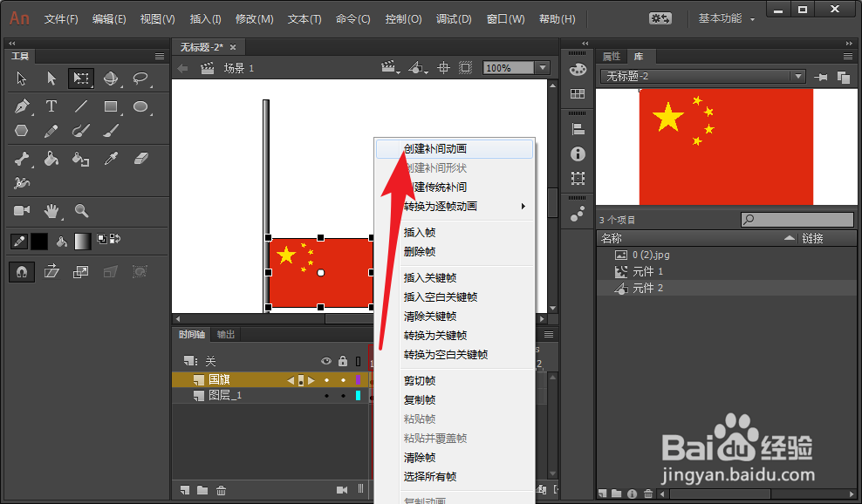Select the Bone tool

coord(22,160)
